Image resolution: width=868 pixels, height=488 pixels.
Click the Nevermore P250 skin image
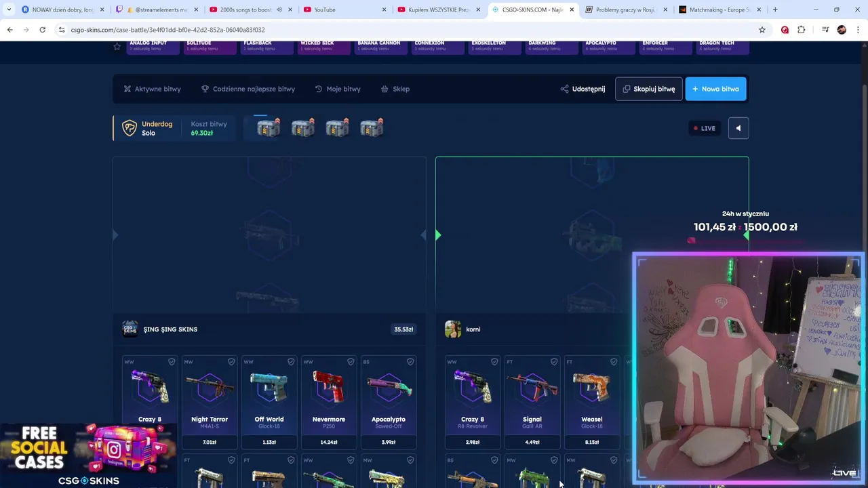(329, 388)
